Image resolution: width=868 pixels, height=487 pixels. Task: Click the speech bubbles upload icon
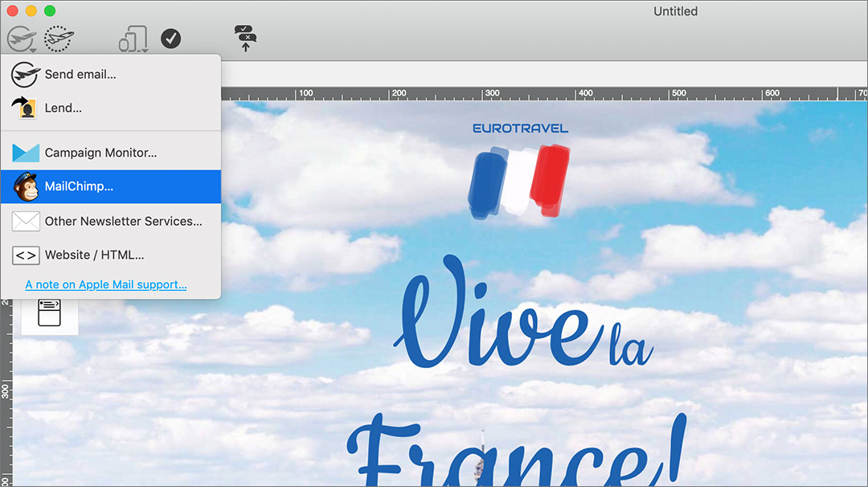click(x=245, y=39)
